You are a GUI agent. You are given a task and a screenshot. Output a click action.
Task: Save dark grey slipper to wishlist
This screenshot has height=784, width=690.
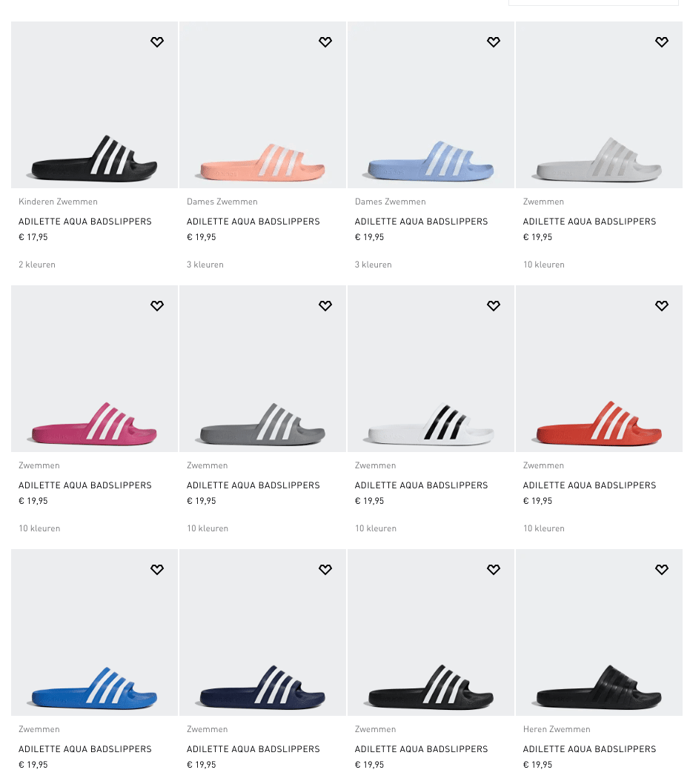point(325,305)
